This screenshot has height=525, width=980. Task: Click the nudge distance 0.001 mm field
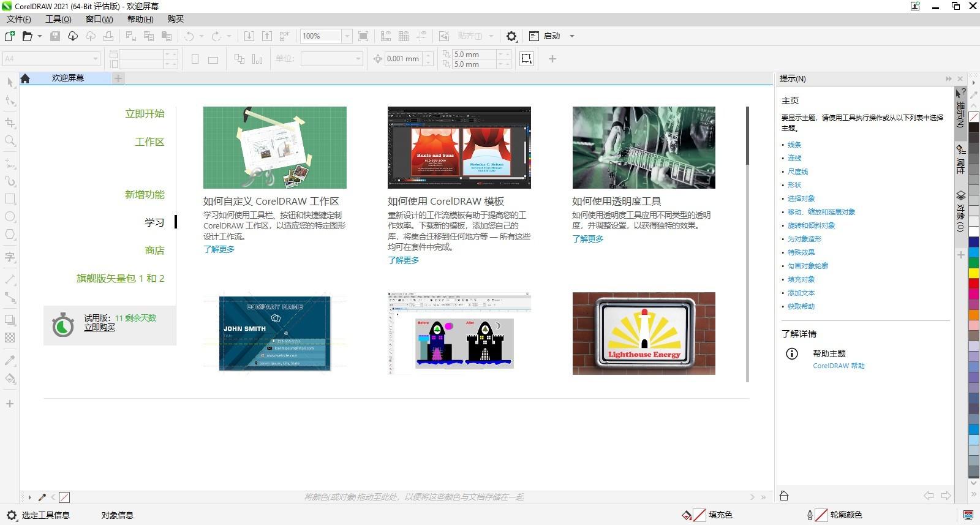pyautogui.click(x=404, y=59)
